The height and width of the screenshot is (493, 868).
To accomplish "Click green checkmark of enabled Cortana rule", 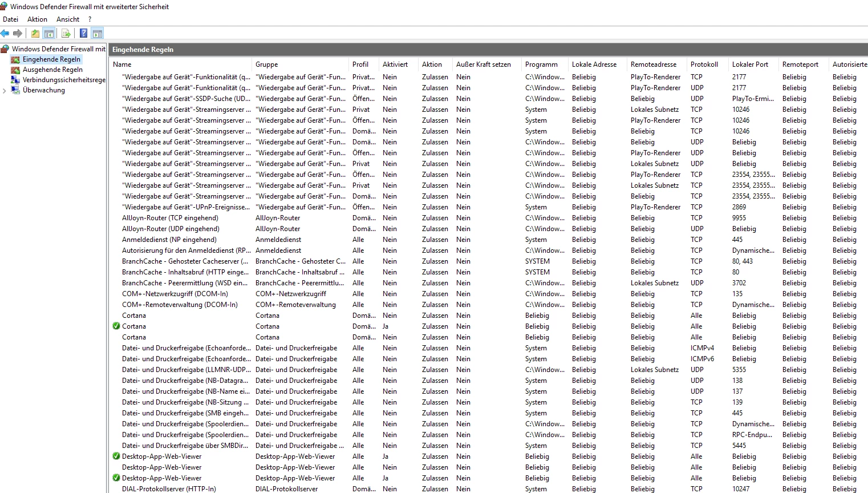I will click(x=116, y=326).
